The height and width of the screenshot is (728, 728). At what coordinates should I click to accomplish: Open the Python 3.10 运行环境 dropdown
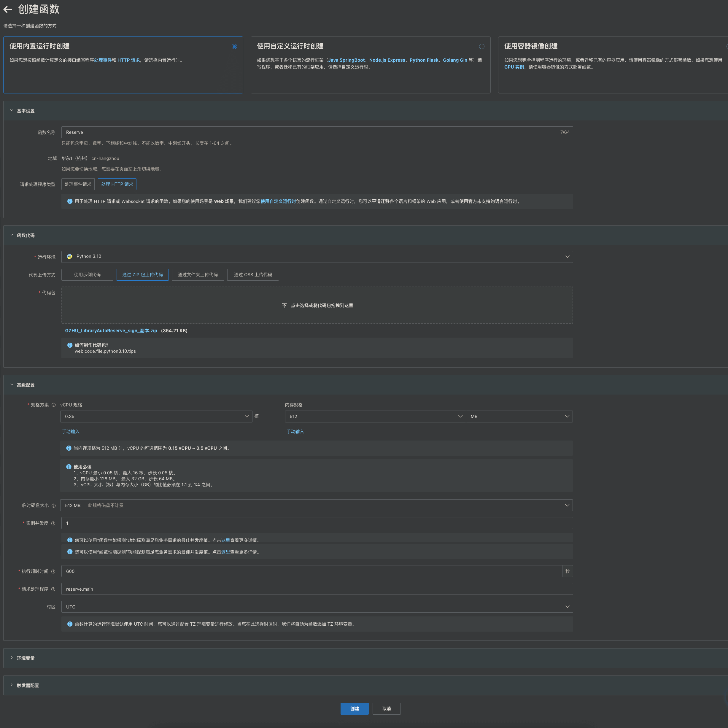click(x=317, y=257)
